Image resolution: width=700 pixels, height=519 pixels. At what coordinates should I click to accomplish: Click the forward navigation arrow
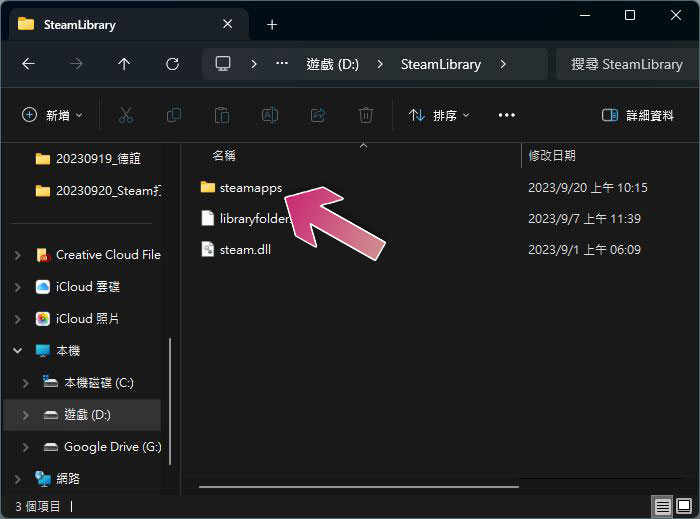[x=76, y=64]
